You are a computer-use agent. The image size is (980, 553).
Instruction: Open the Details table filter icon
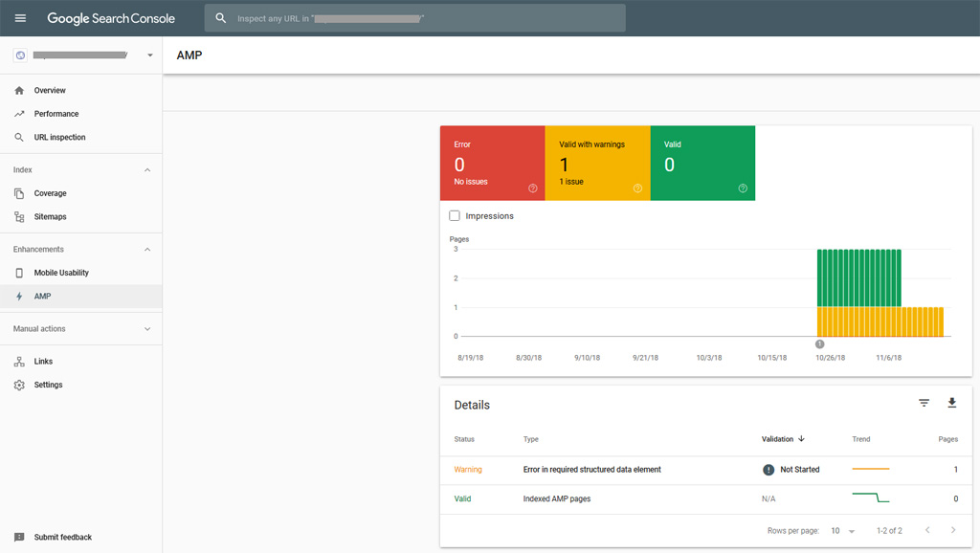[924, 403]
